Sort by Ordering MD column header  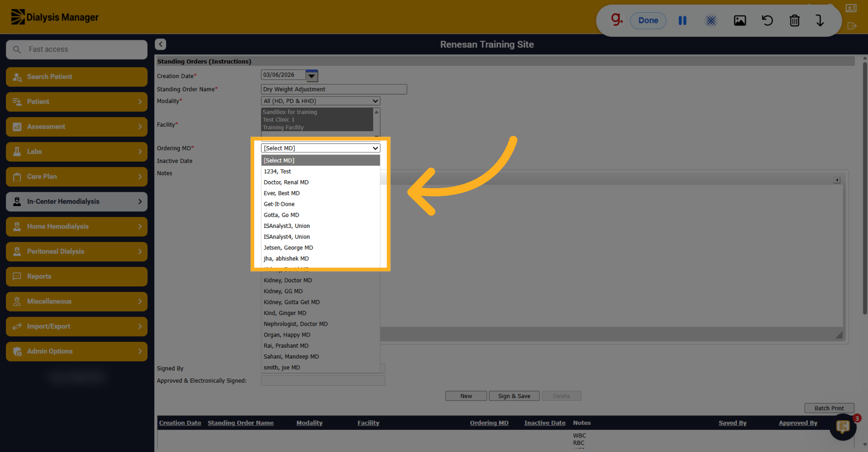pyautogui.click(x=489, y=423)
